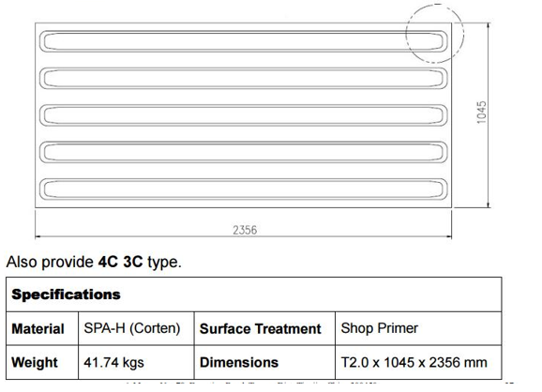This screenshot has width=542, height=392.
Task: Click the SPA-H (Corten) value cell
Action: (136, 328)
